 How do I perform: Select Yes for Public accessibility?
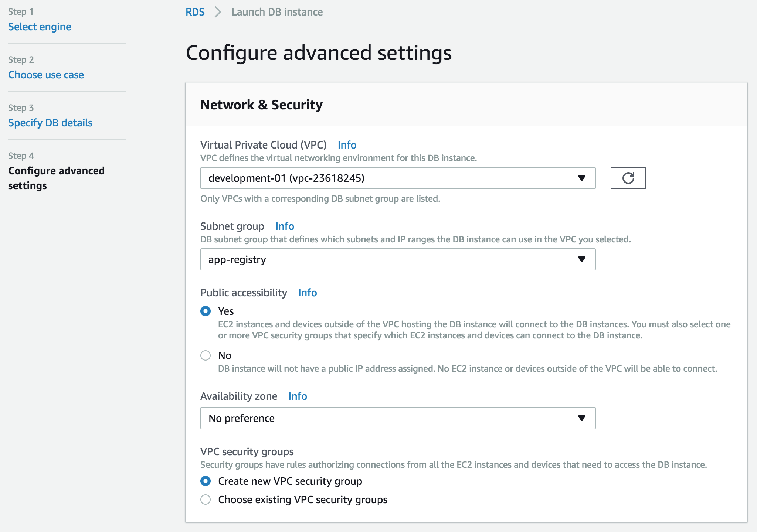point(206,311)
